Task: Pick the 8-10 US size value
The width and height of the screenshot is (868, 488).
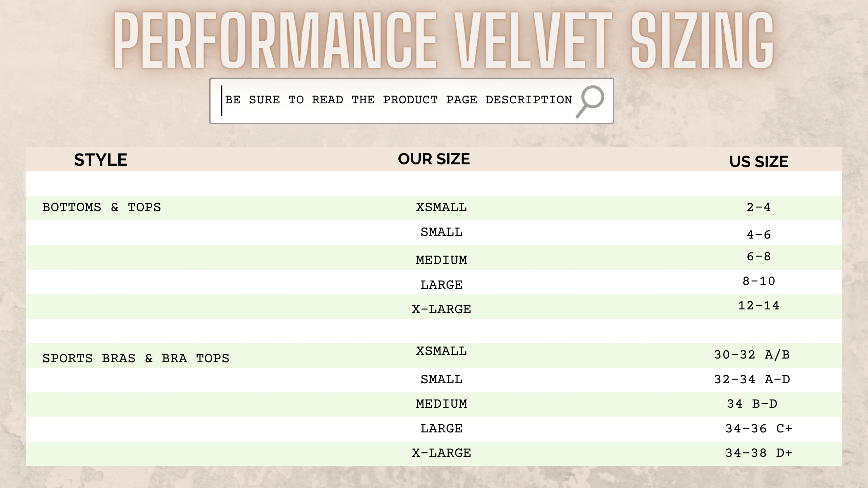Action: tap(758, 281)
